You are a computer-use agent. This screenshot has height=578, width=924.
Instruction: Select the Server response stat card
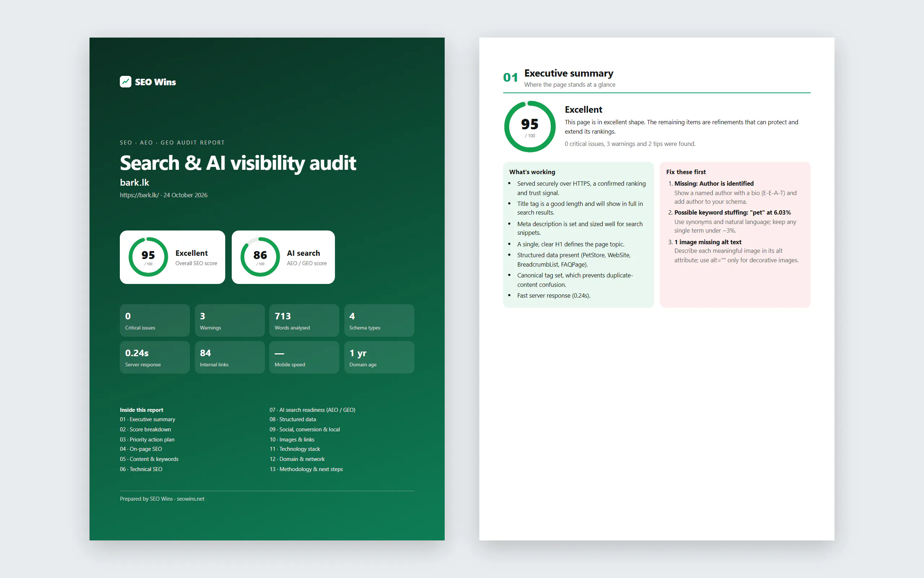[154, 357]
